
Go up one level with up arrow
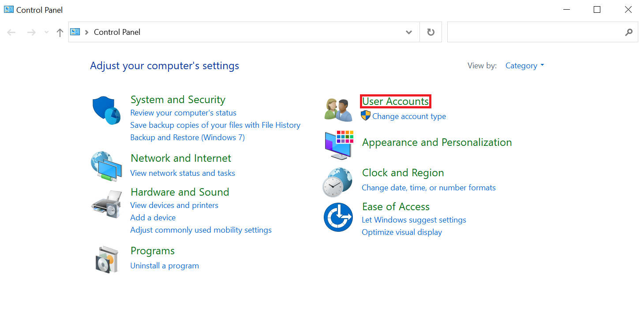tap(60, 32)
